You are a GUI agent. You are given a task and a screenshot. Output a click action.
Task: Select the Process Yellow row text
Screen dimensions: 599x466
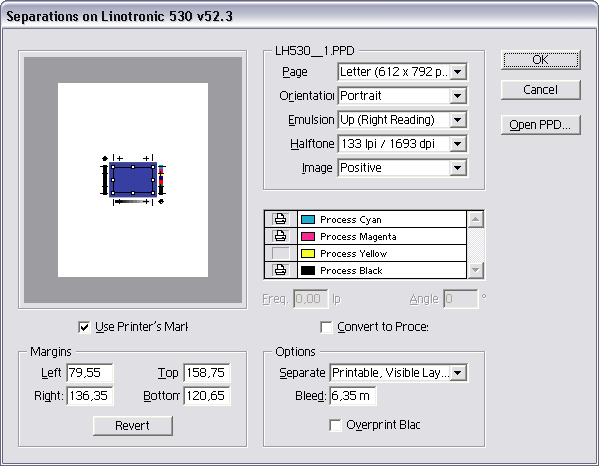point(353,254)
